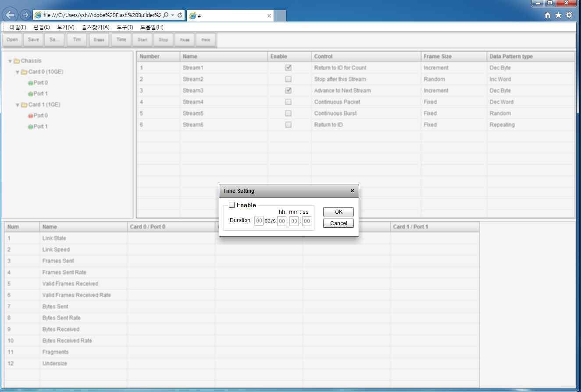This screenshot has height=392, width=581.
Task: Toggle Enable checkbox for Stream1
Action: coord(288,68)
